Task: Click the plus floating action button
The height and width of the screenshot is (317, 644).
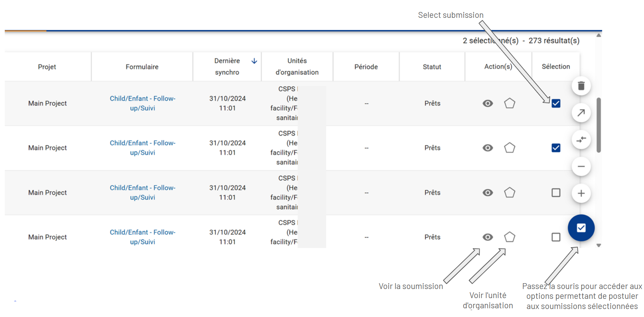Action: (x=581, y=193)
